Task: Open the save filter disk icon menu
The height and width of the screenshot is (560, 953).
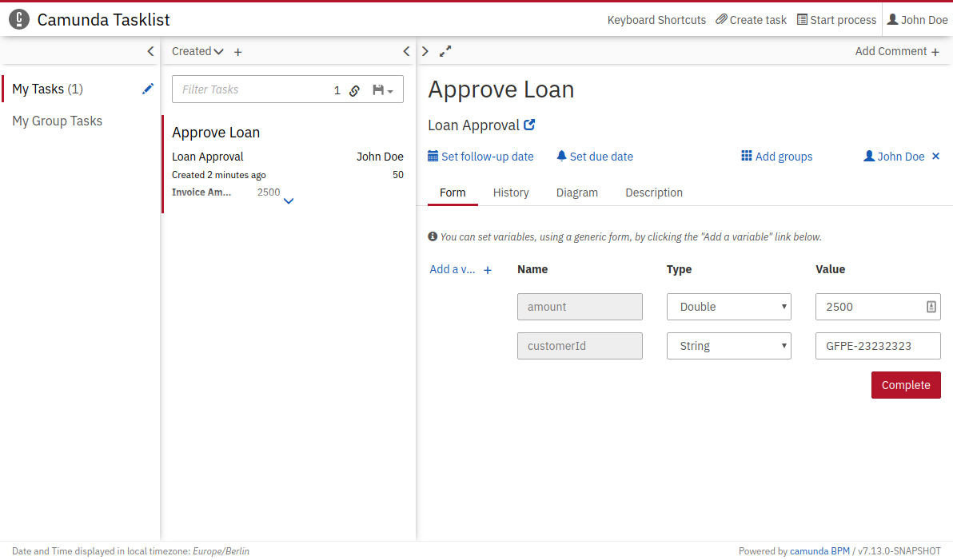Action: tap(383, 90)
